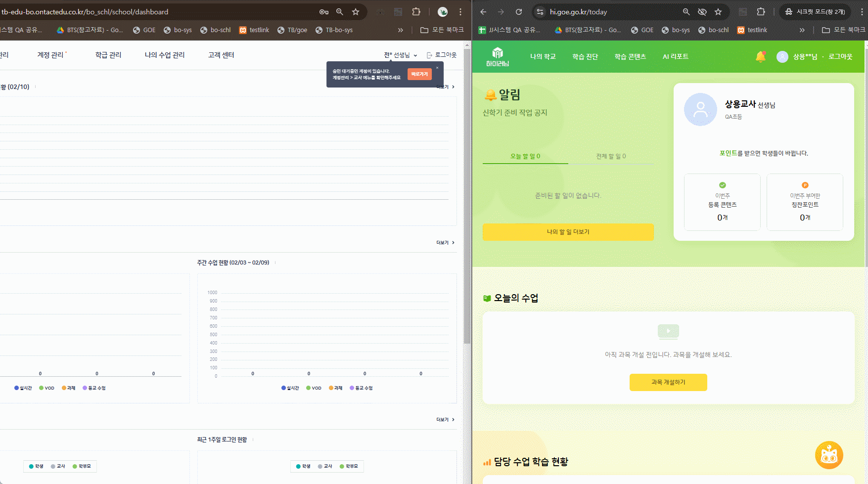Open password key icon in dashboard address bar
This screenshot has height=484, width=868.
pyautogui.click(x=324, y=12)
